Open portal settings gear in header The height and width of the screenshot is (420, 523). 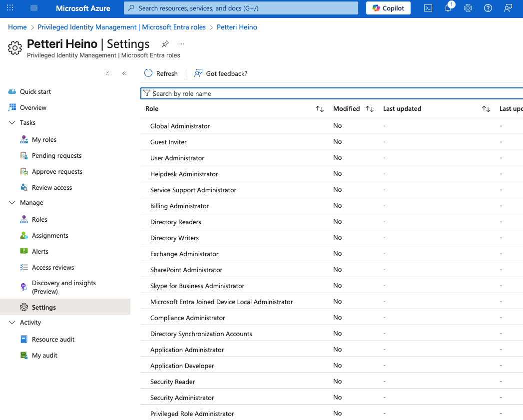click(468, 8)
